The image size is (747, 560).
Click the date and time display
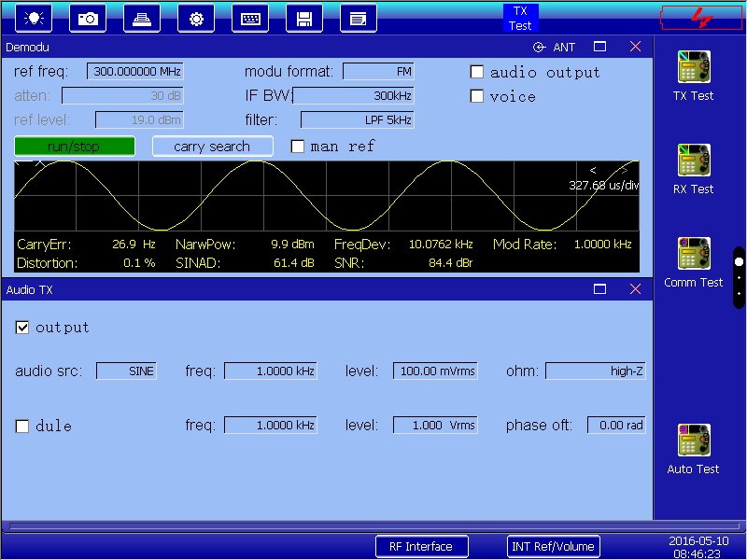(x=698, y=547)
